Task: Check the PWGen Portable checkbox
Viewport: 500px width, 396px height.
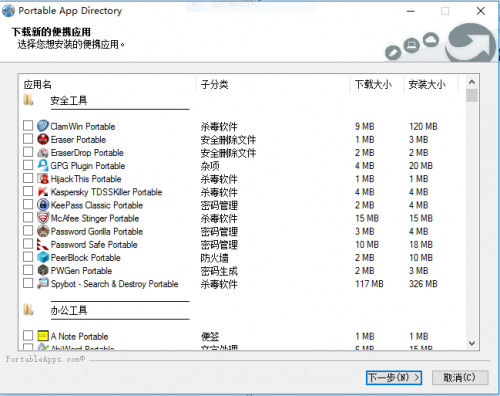Action: point(28,270)
